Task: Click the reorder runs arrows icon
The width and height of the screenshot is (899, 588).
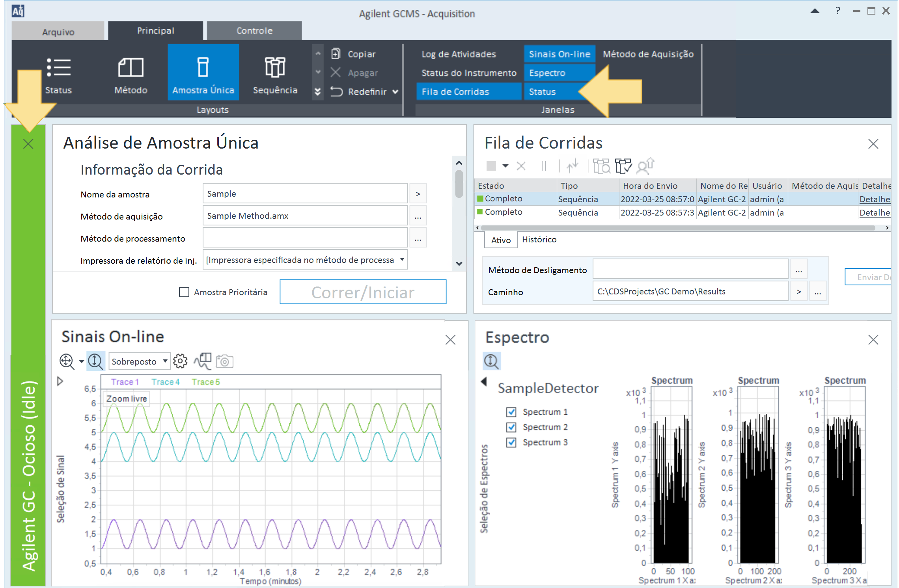Action: point(573,166)
